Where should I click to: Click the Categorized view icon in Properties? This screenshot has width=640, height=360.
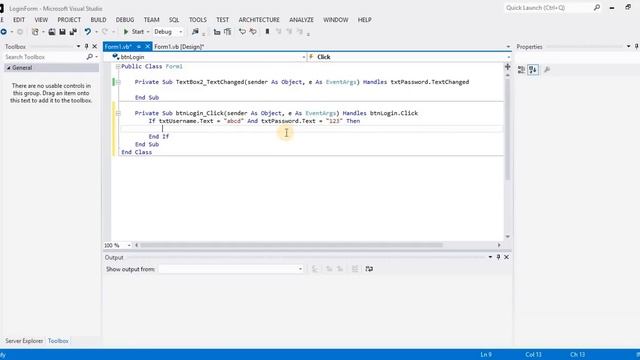click(x=521, y=70)
